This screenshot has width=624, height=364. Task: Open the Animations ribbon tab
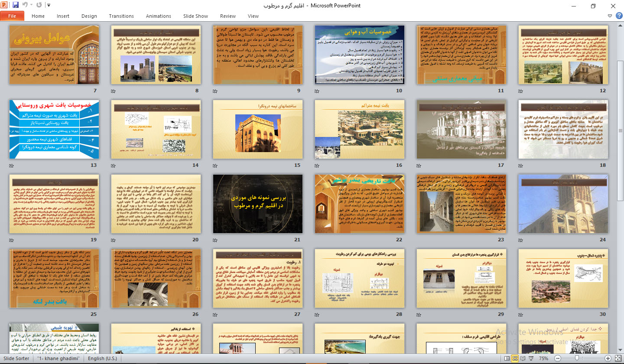pos(158,16)
